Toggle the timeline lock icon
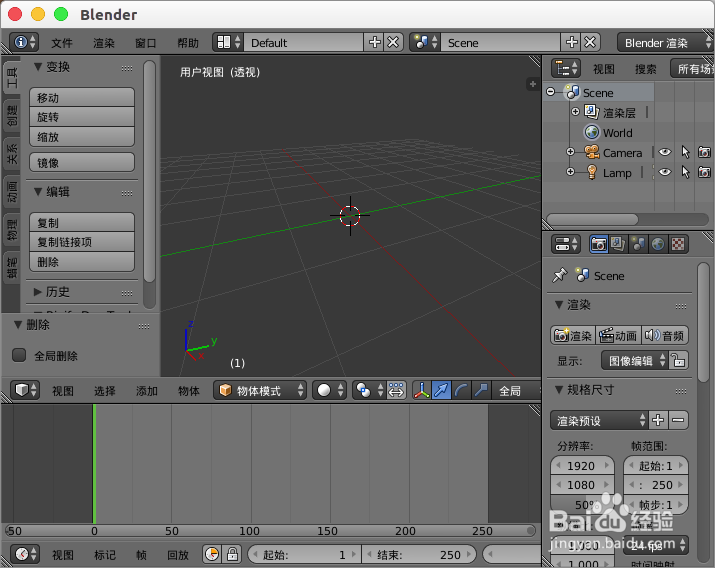 [232, 554]
